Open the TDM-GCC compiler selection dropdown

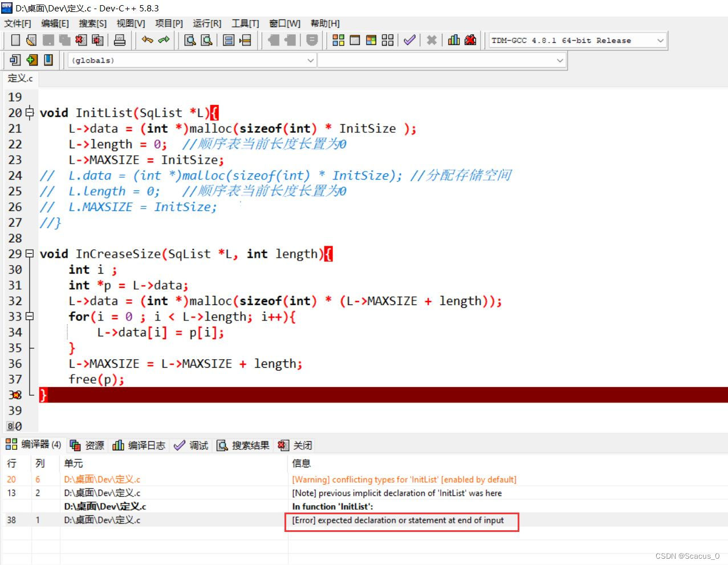click(x=660, y=40)
